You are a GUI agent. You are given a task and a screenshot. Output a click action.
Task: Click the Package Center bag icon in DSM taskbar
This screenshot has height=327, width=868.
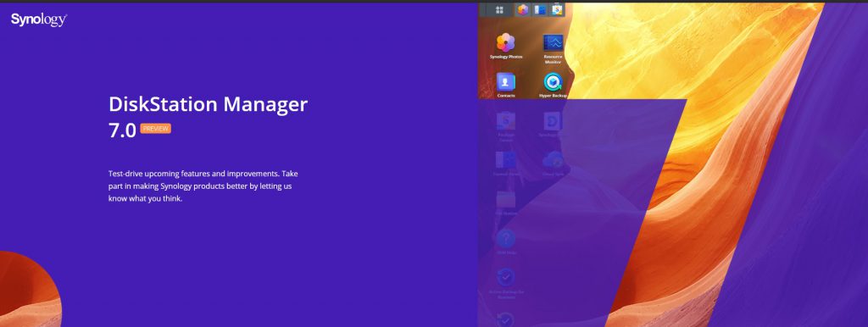pyautogui.click(x=557, y=9)
